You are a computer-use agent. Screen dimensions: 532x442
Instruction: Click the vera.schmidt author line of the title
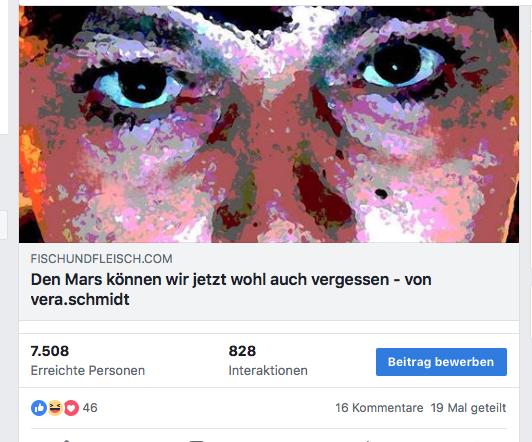click(80, 300)
